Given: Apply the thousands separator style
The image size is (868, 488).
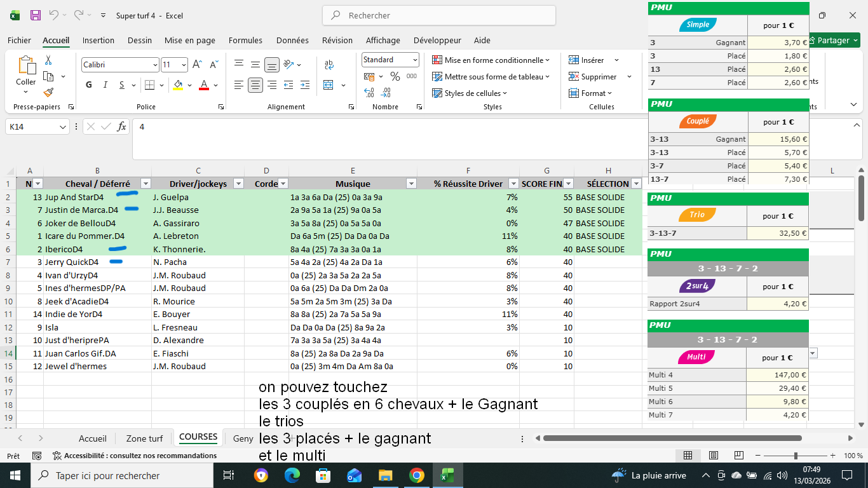Looking at the screenshot, I should click(x=412, y=76).
